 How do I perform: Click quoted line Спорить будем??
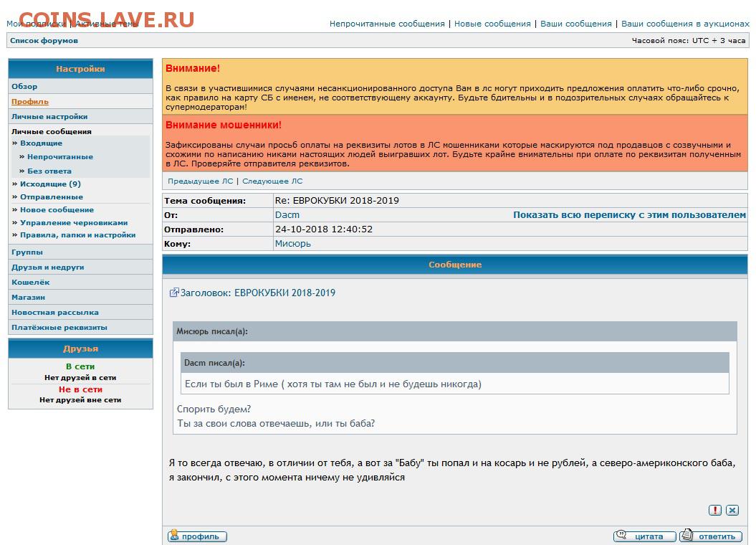tap(214, 409)
